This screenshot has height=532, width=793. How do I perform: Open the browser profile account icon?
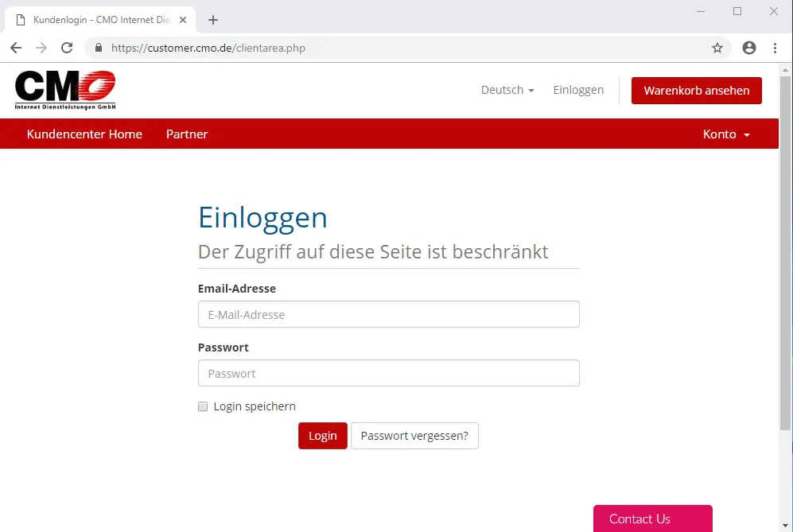coord(749,48)
